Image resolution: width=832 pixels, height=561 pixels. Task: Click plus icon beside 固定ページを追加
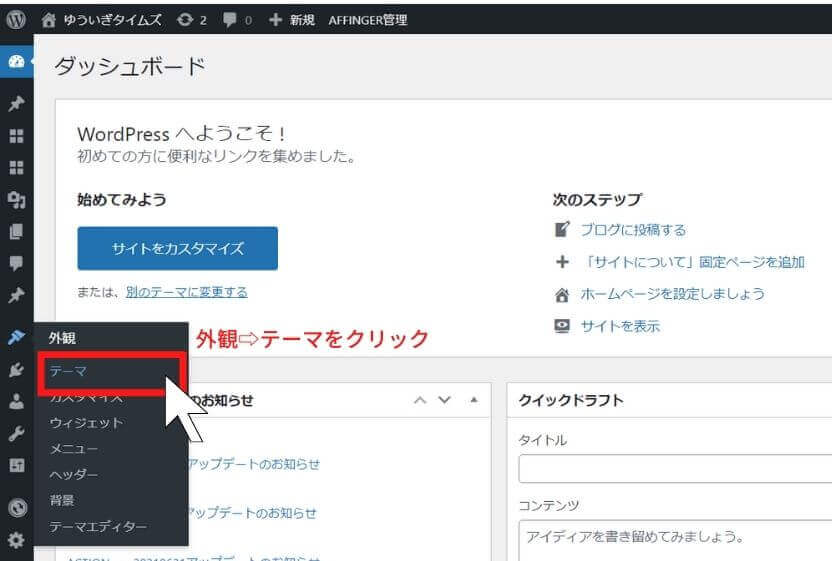point(562,262)
